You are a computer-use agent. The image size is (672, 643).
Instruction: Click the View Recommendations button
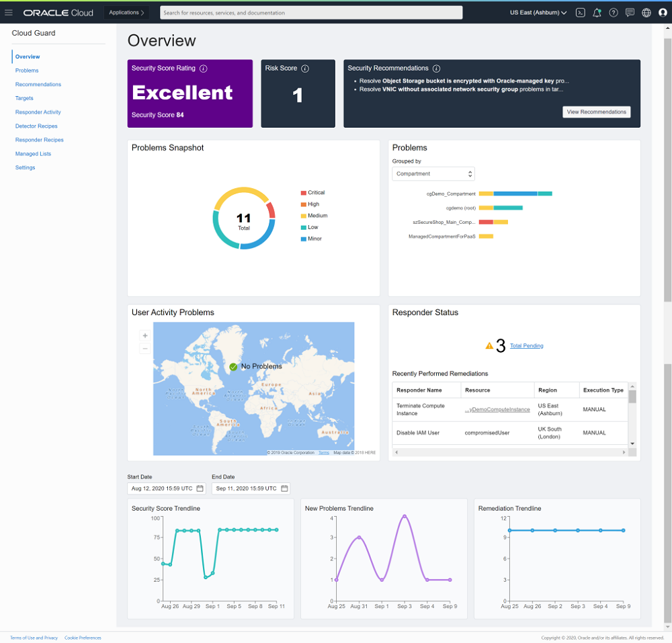pyautogui.click(x=596, y=112)
